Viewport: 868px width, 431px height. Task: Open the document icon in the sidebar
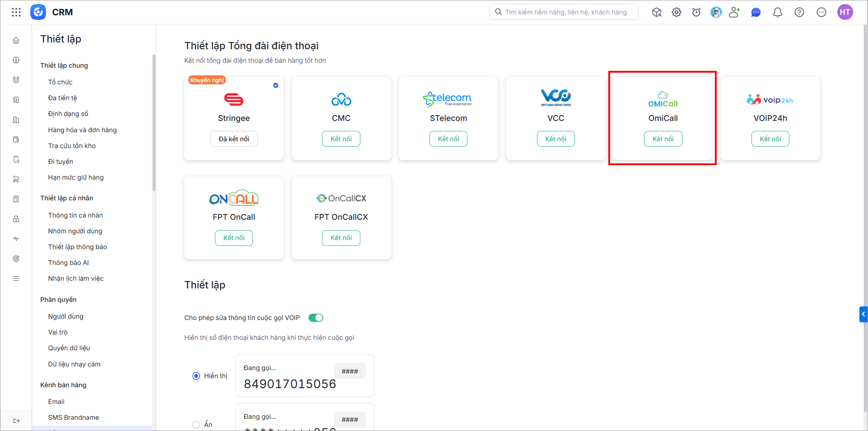(16, 199)
